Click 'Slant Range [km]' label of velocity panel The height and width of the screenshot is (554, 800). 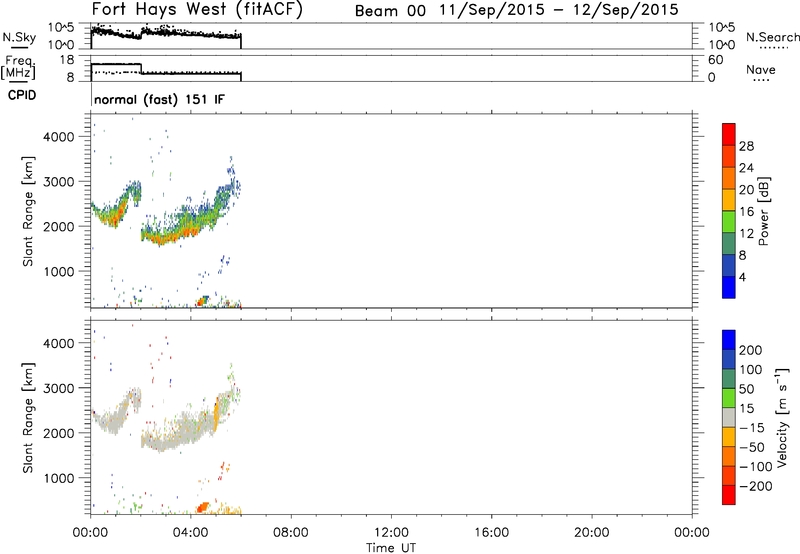pos(28,418)
